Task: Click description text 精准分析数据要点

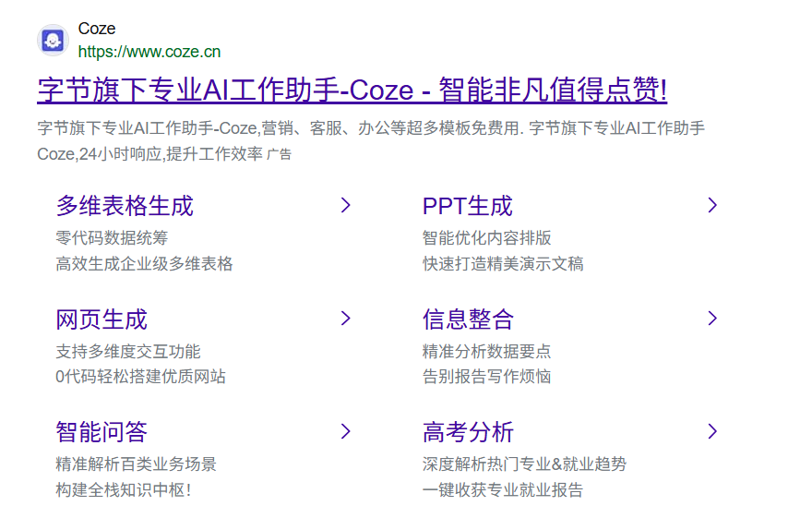Action: [487, 351]
